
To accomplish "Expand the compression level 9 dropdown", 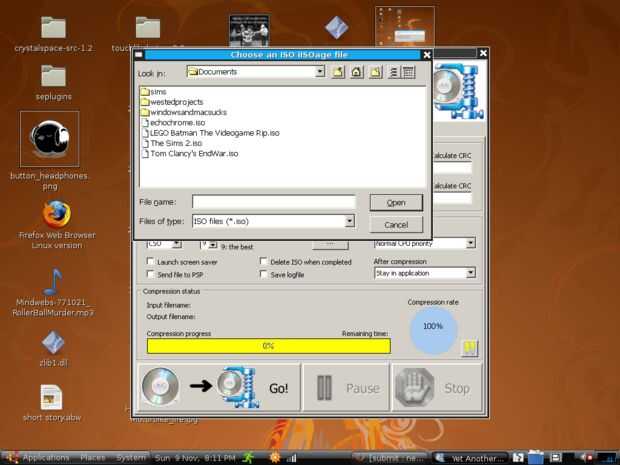I will tap(213, 245).
